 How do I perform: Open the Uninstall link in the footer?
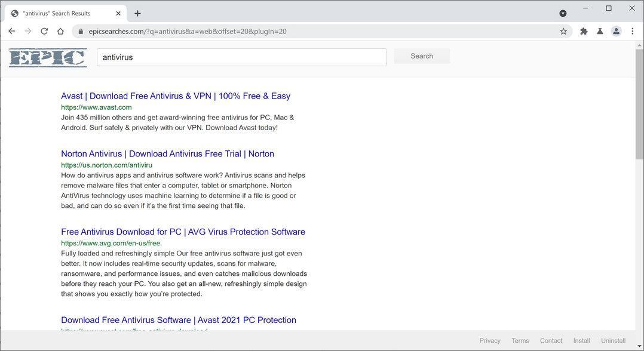612,340
